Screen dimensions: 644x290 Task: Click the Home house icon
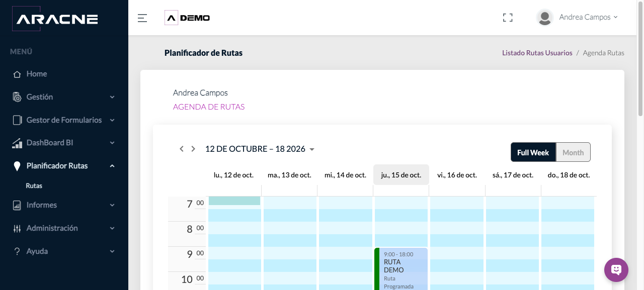pos(17,74)
